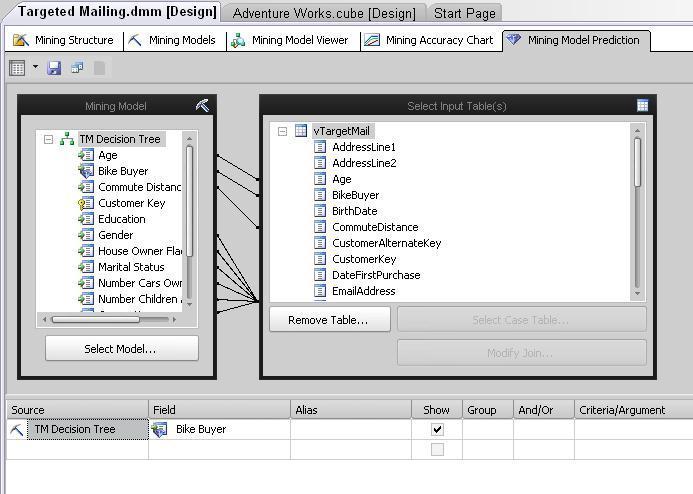Open the Mining Model Viewer tab
The width and height of the screenshot is (693, 494).
point(291,40)
